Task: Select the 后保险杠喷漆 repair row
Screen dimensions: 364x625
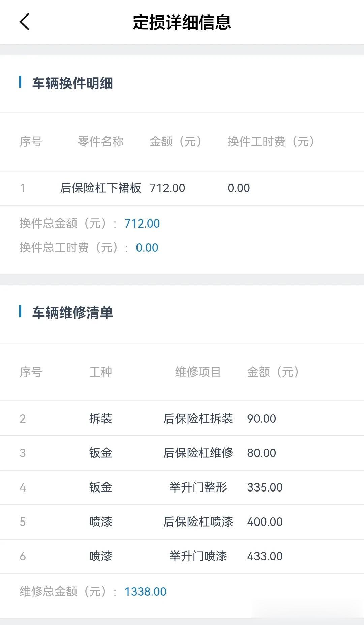Action: (182, 522)
